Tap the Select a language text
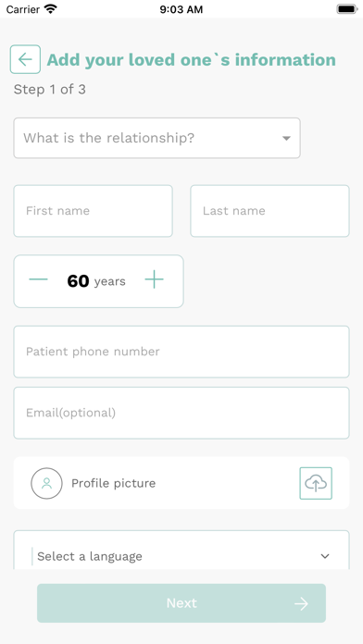 coord(90,556)
